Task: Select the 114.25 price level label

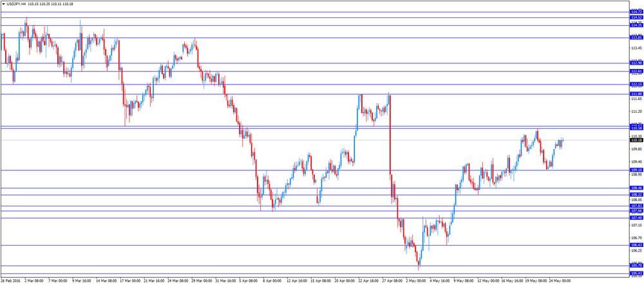Action: (637, 25)
